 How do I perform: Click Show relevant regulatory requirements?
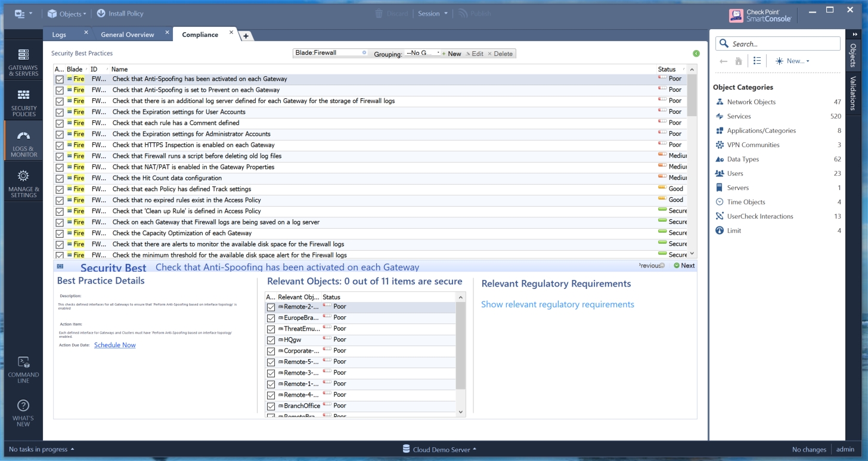point(557,304)
